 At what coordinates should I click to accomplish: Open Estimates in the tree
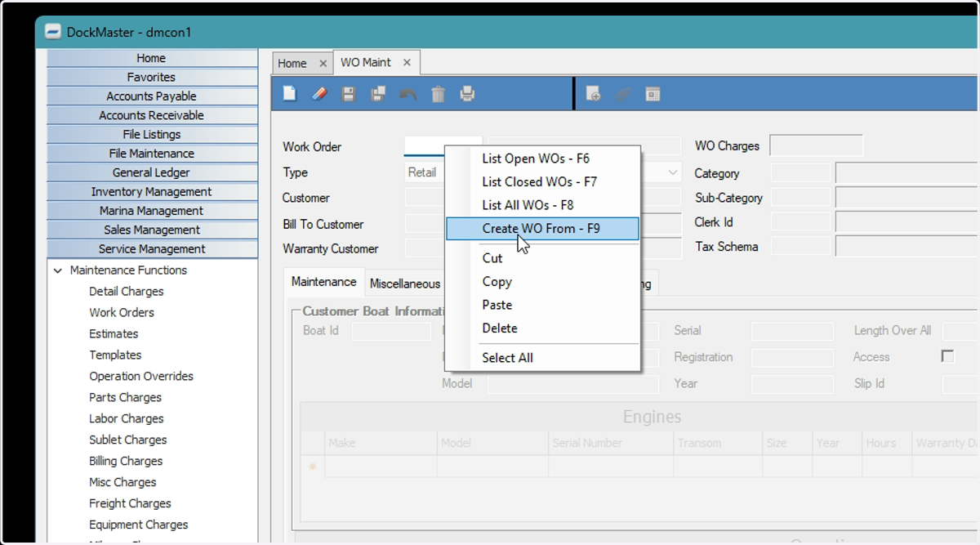click(x=114, y=334)
